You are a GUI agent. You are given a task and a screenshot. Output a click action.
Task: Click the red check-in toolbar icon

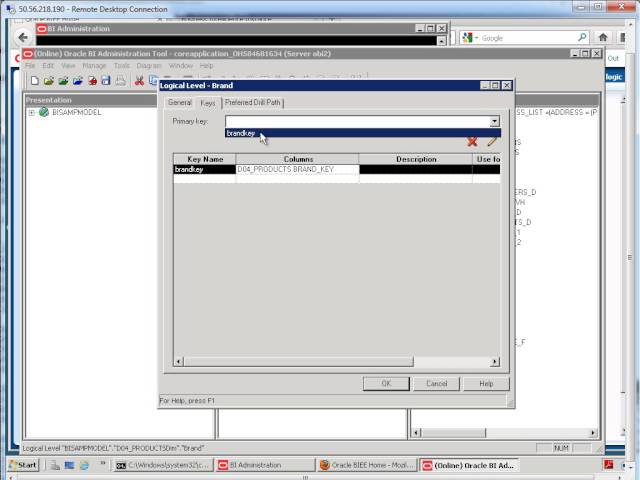[x=92, y=80]
